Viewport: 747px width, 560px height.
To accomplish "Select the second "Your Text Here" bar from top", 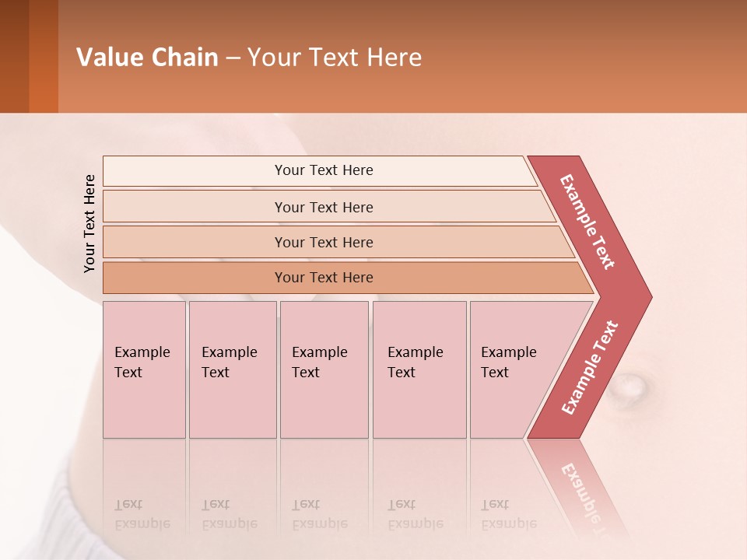I will coord(324,207).
